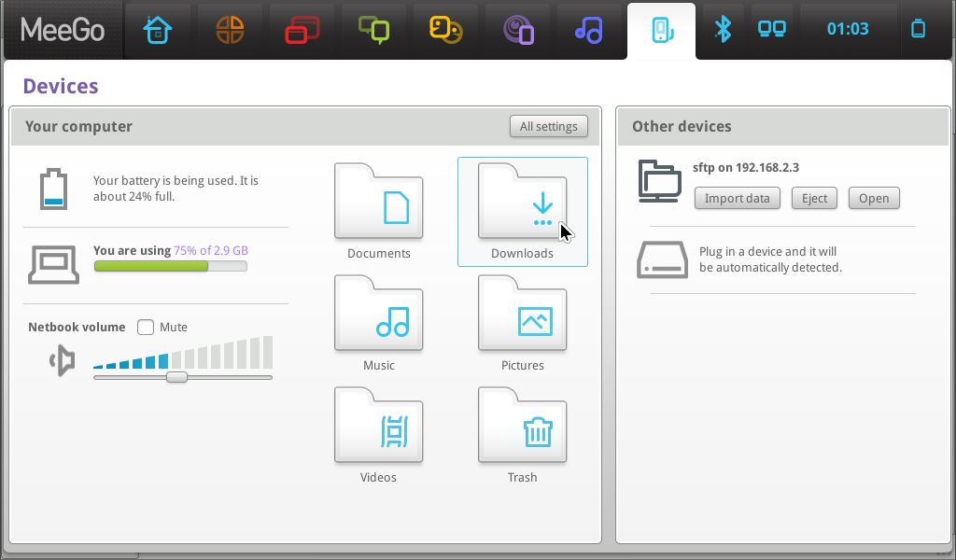
Task: Open the network connection status icon
Action: [x=771, y=29]
